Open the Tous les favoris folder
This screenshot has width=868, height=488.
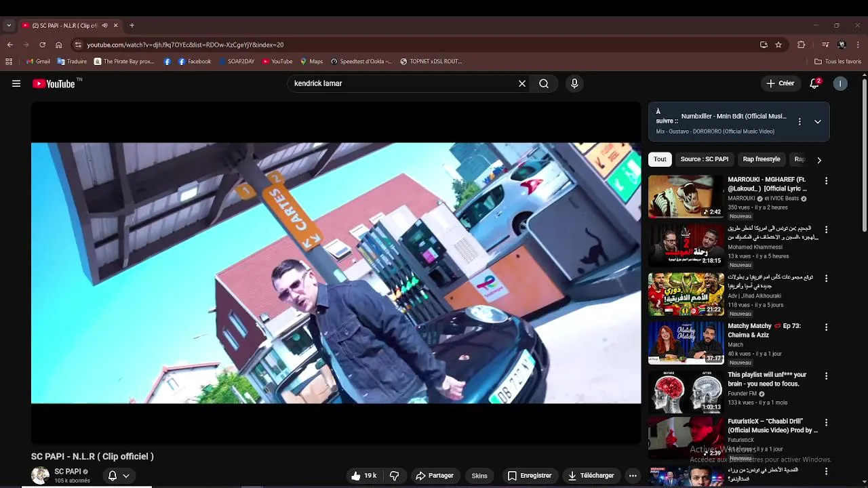[837, 61]
